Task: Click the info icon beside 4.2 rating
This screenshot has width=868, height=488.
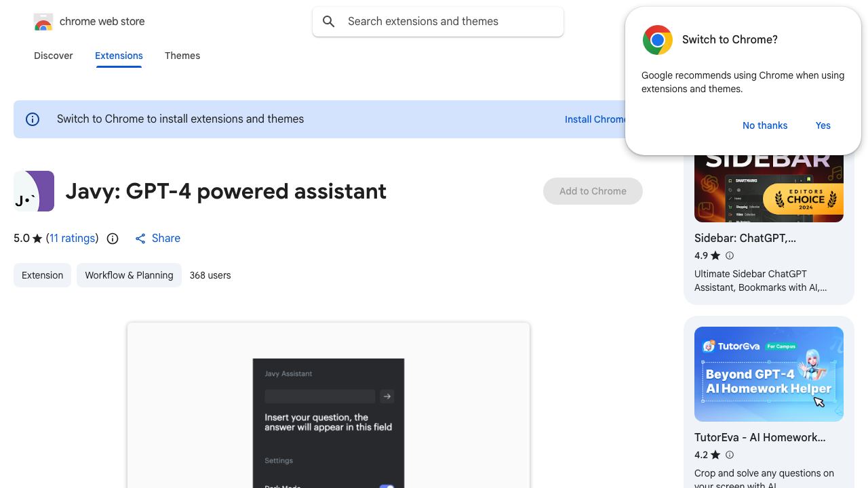Action: point(730,455)
